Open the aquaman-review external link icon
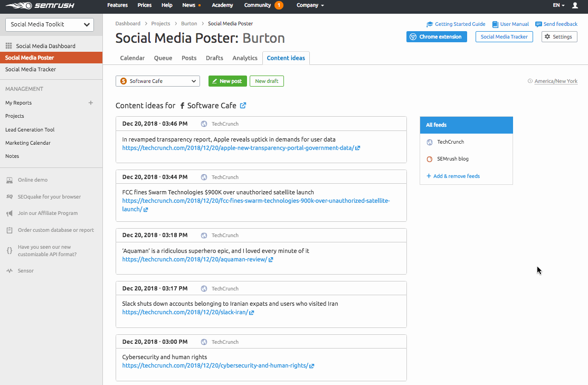The height and width of the screenshot is (385, 588). [x=271, y=260]
